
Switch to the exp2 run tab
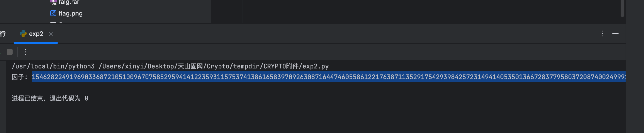tap(36, 34)
